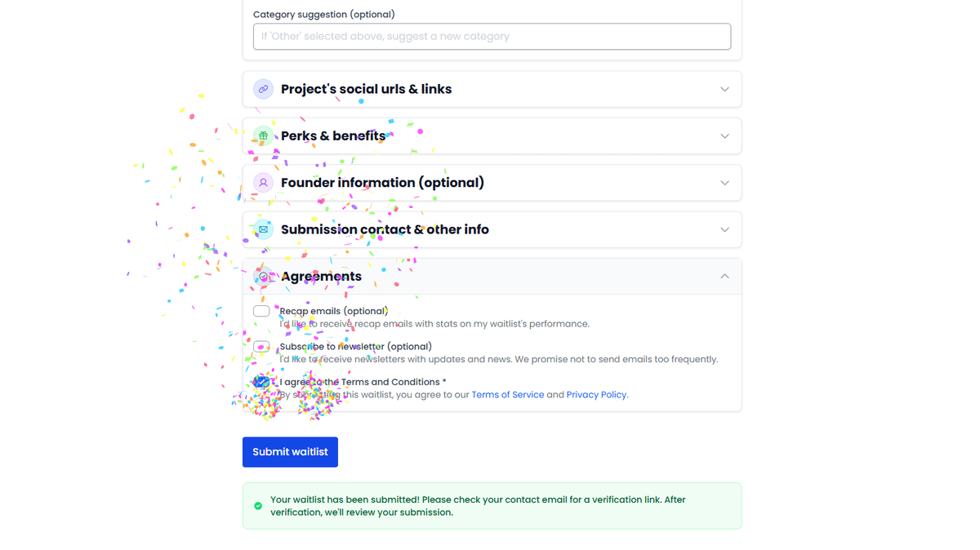The width and height of the screenshot is (980, 550).
Task: Click the gift icon next to Perks & benefits
Action: click(x=263, y=135)
